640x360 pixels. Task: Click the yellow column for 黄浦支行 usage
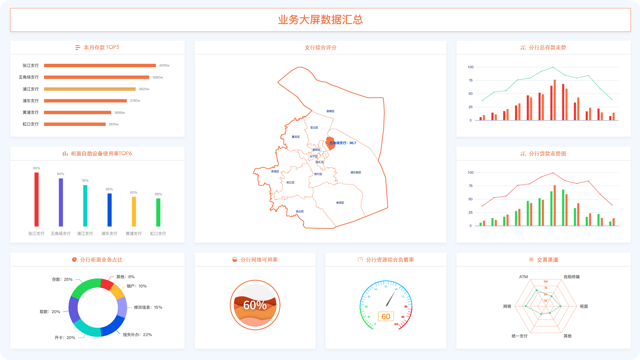pyautogui.click(x=134, y=211)
